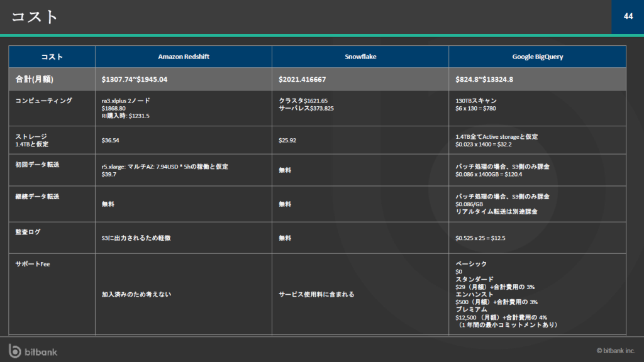Click $12,500 (月額) pricing line
Image resolution: width=644 pixels, height=362 pixels.
coord(501,317)
